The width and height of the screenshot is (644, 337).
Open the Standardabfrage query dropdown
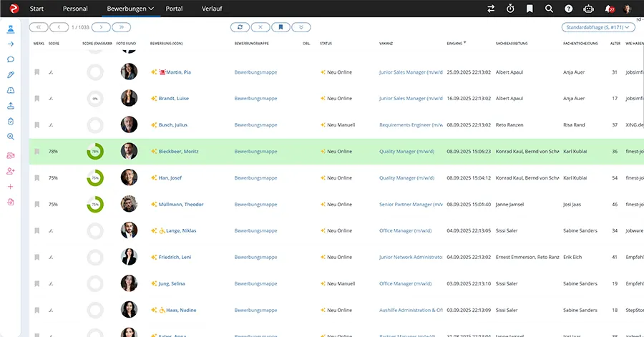598,27
